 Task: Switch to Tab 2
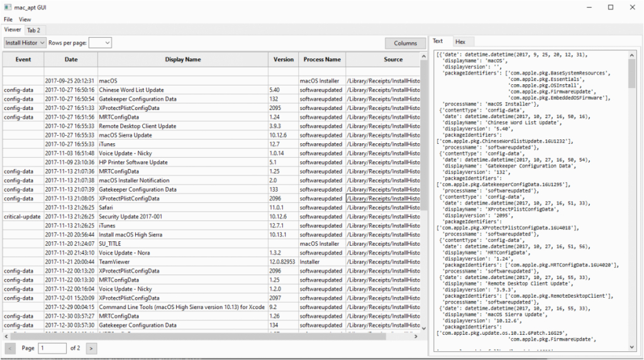click(x=33, y=30)
